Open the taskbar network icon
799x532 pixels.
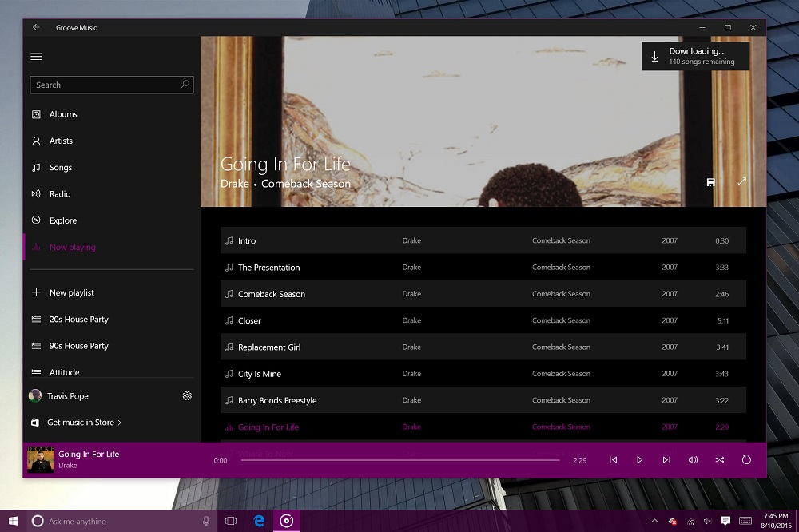pos(690,521)
